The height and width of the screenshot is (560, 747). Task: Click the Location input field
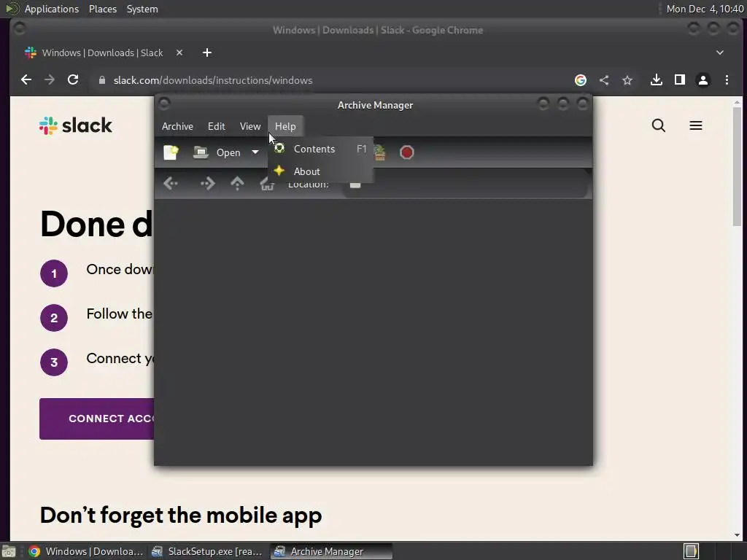pos(465,184)
